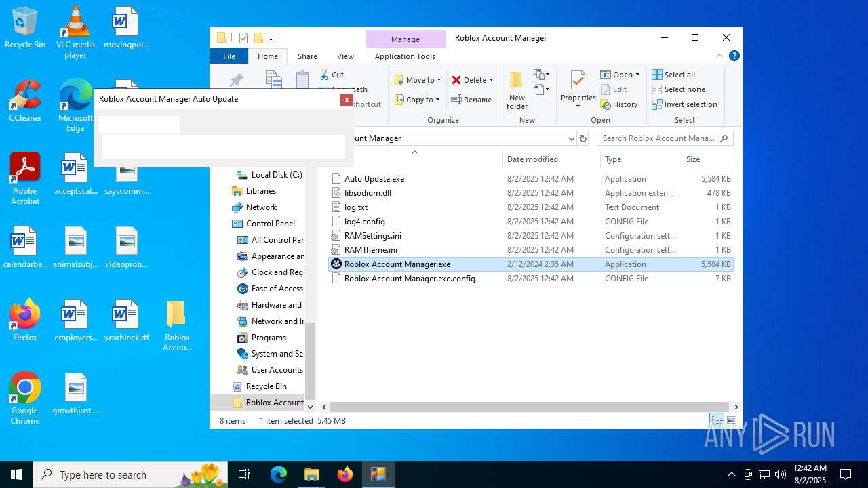This screenshot has height=488, width=868.
Task: Select the yearblock.rtf desktop file
Action: pyautogui.click(x=126, y=321)
